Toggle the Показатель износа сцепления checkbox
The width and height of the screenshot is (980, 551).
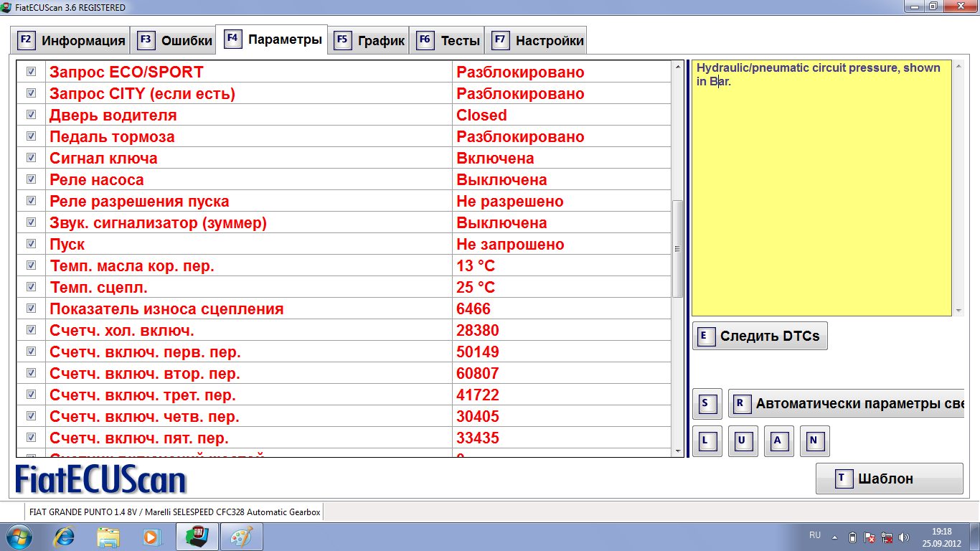click(x=32, y=309)
